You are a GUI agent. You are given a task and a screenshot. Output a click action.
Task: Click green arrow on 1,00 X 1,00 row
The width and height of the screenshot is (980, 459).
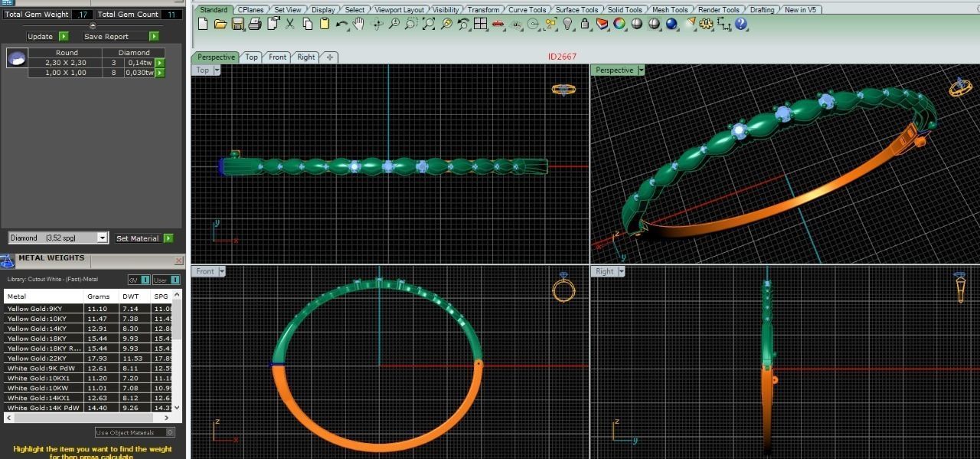[x=160, y=73]
